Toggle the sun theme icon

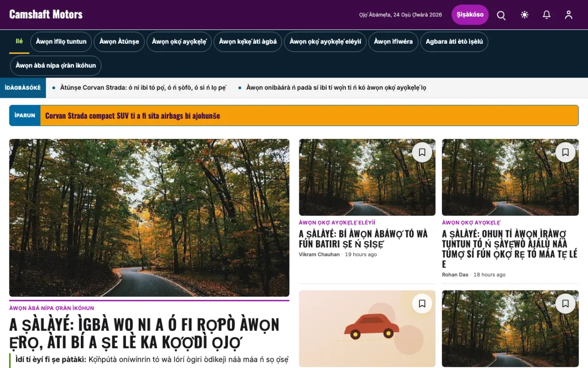coord(525,15)
